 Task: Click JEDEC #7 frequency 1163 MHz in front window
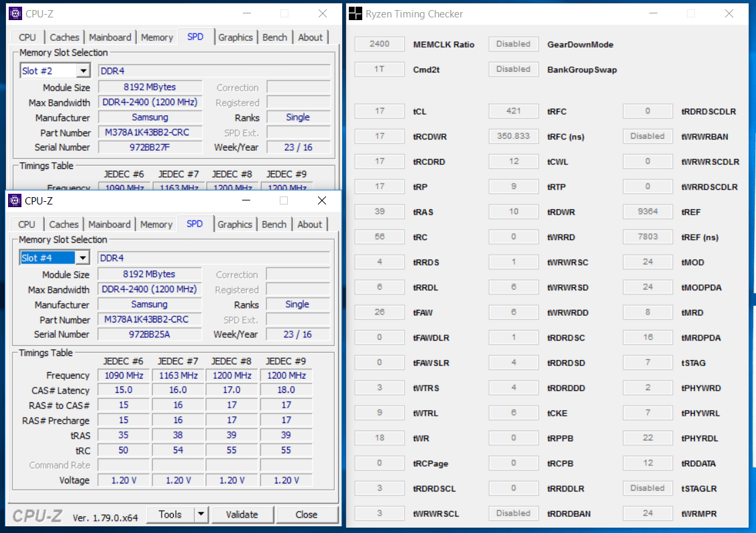point(178,375)
